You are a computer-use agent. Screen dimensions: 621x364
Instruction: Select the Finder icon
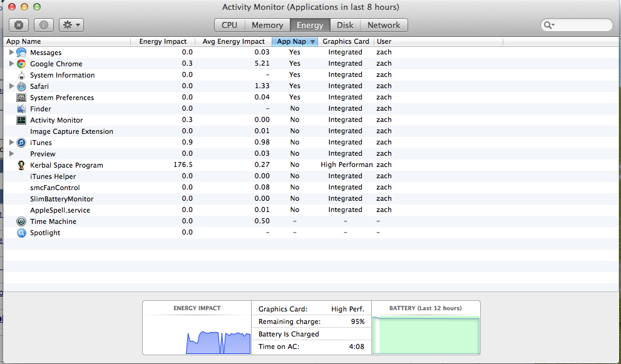[x=21, y=109]
